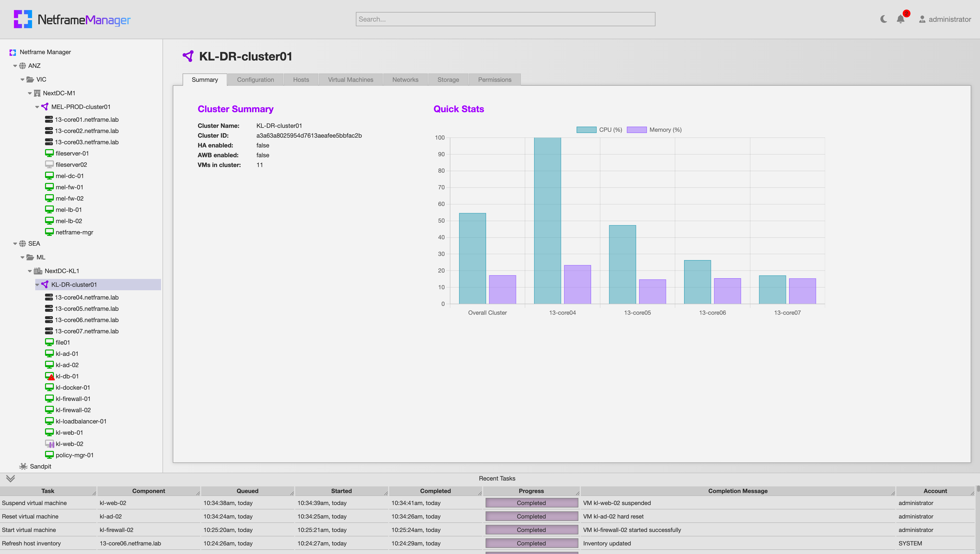Screen dimensions: 980x554
Task: Select mel-fw-01 virtual machine
Action: 70,187
